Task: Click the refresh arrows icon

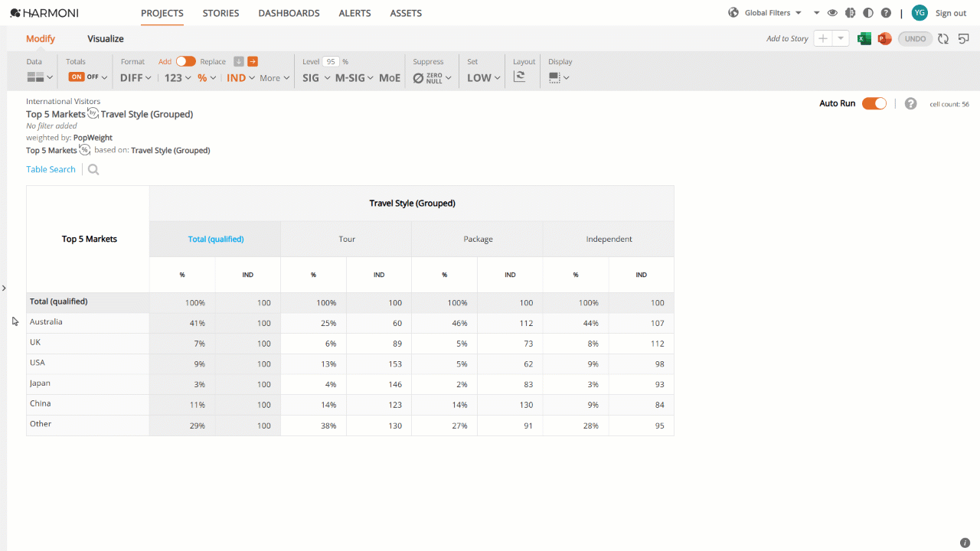Action: click(x=943, y=39)
